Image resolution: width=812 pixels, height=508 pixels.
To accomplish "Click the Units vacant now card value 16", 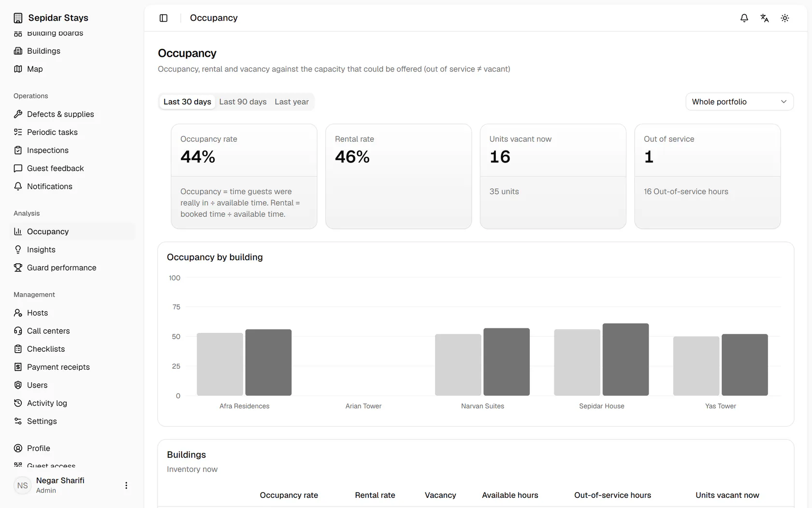I will pyautogui.click(x=500, y=157).
